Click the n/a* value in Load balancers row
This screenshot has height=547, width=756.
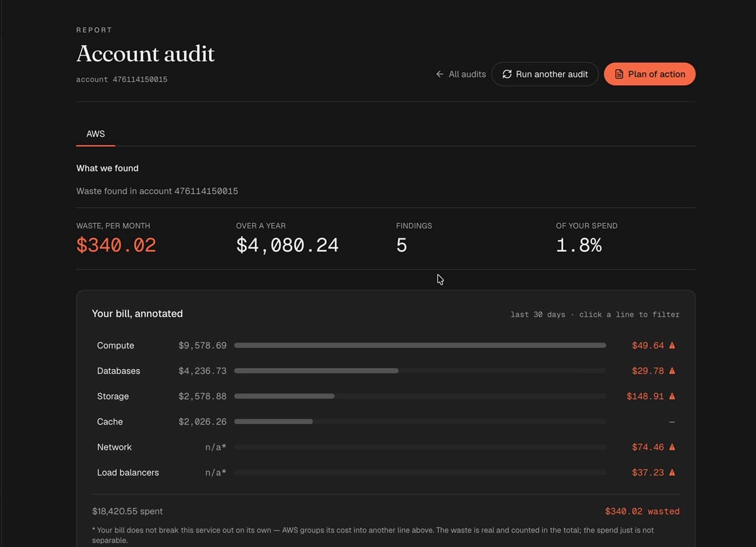coord(216,473)
